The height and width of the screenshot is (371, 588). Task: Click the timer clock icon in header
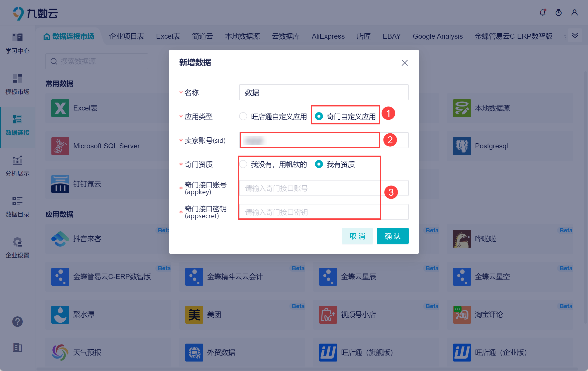pos(559,12)
